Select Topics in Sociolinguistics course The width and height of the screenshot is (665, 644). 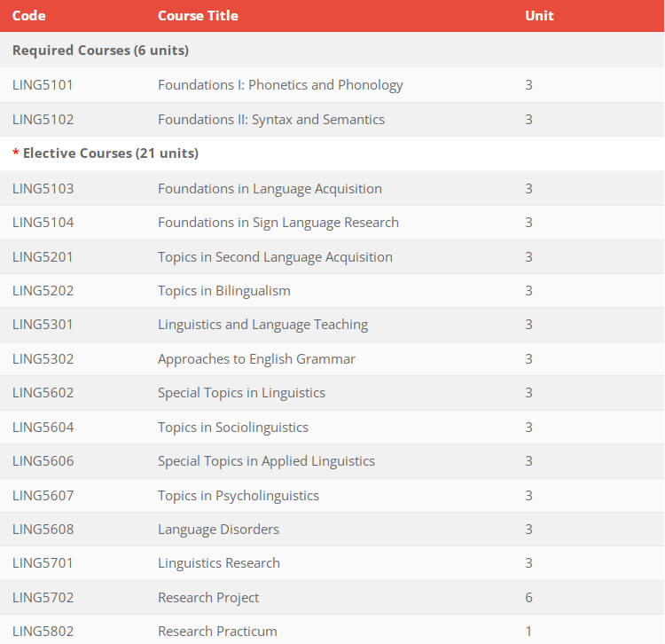tap(233, 428)
